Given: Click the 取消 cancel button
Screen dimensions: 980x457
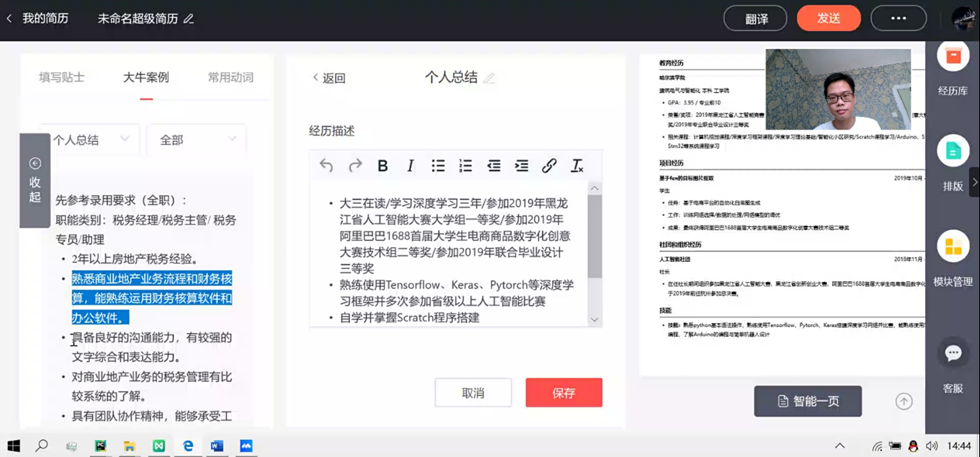Looking at the screenshot, I should [473, 393].
